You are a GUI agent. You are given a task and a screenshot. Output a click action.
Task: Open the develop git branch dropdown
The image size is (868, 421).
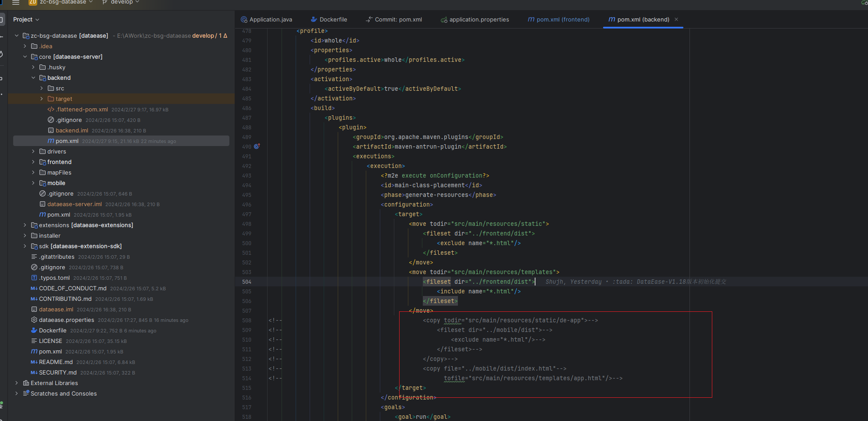tap(121, 2)
